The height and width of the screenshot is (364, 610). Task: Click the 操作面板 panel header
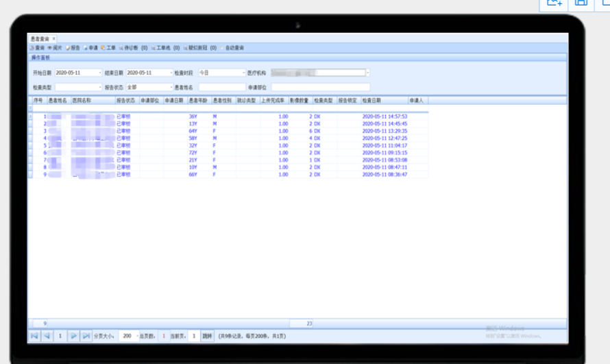click(x=297, y=58)
